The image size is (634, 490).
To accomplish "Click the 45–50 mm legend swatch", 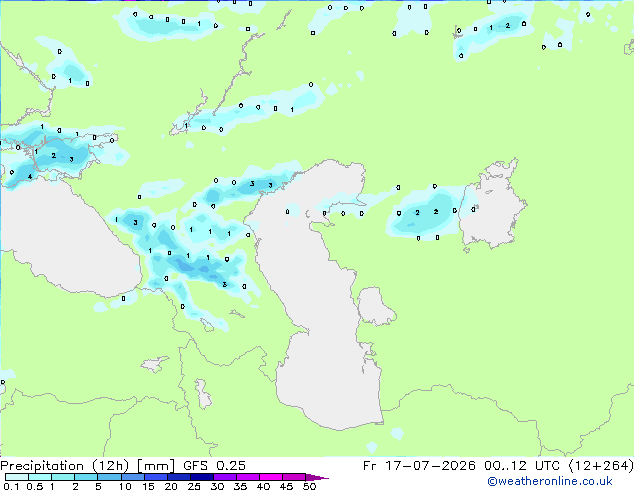I will tap(294, 477).
